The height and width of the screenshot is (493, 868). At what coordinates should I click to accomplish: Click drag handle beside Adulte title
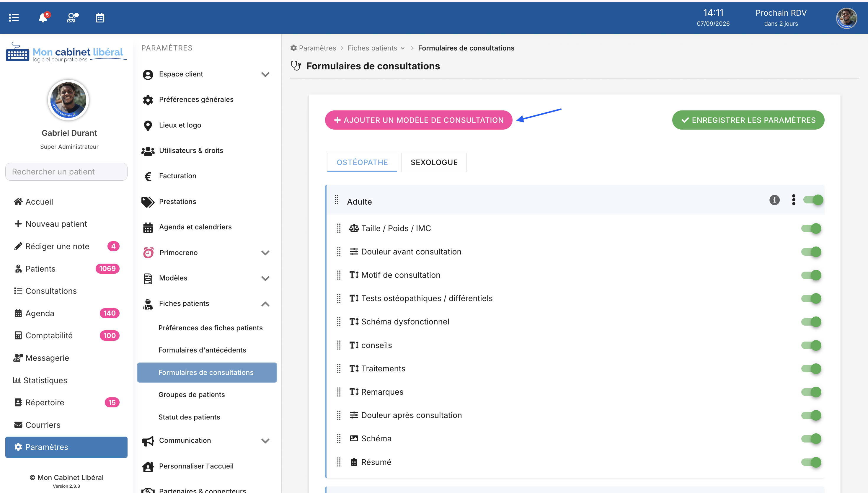coord(337,200)
